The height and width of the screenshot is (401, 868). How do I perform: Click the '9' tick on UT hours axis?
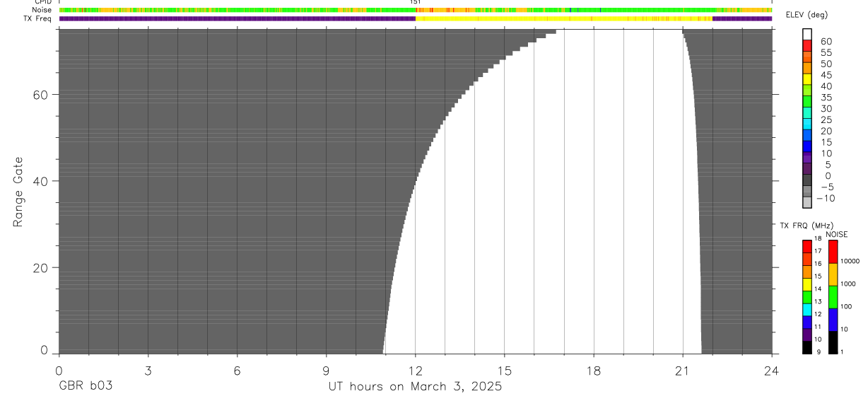(326, 371)
